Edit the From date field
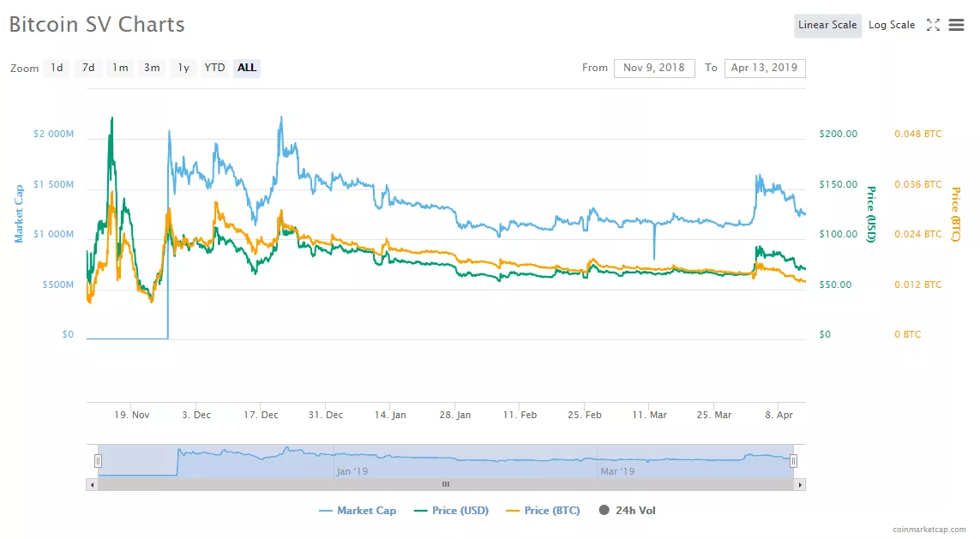This screenshot has width=980, height=539. (654, 68)
